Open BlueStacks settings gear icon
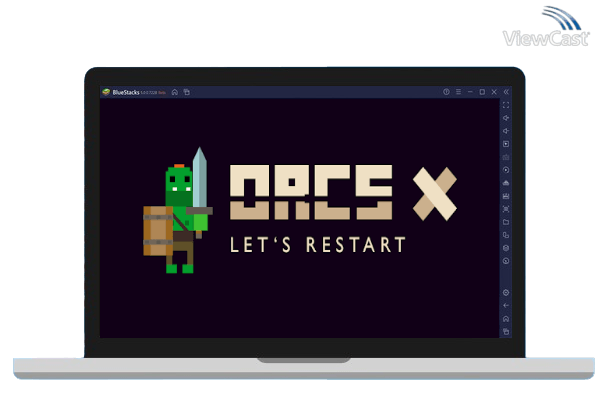602x414 pixels. point(506,293)
